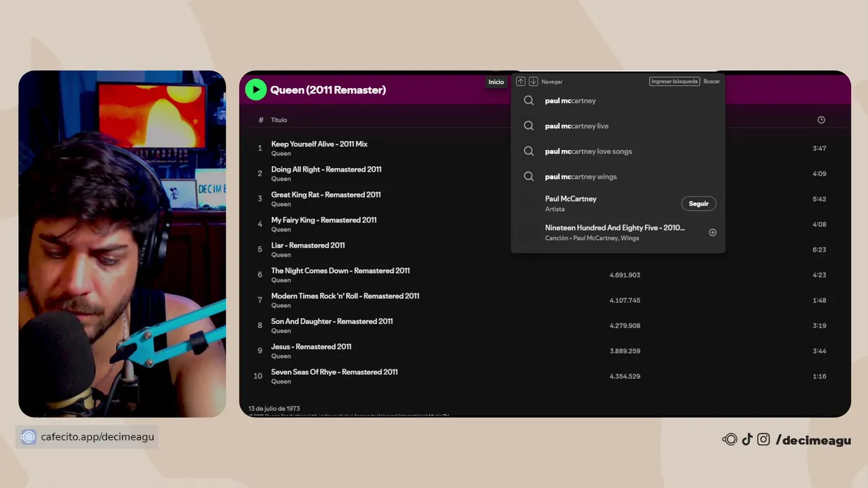Select track 'Jesus - Remastered 2011'
The height and width of the screenshot is (488, 868).
point(311,346)
